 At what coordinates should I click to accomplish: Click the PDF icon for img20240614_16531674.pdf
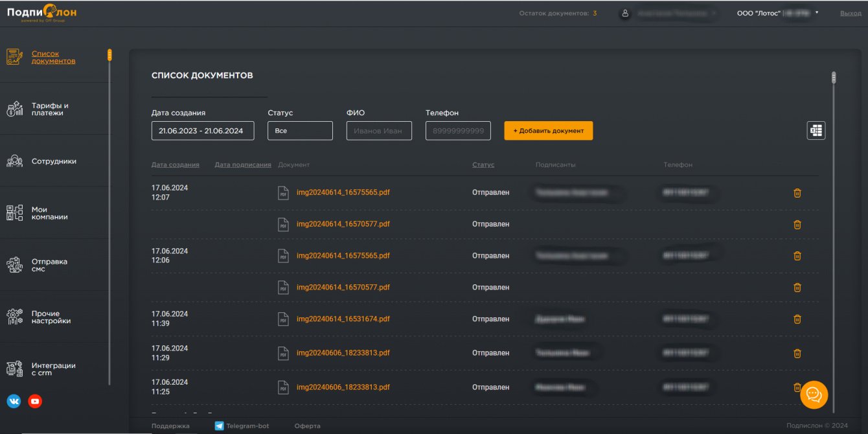coord(283,319)
